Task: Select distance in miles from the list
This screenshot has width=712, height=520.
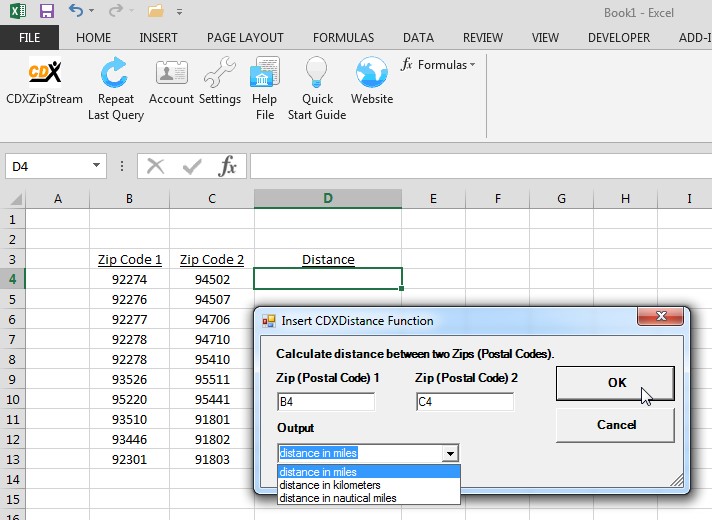Action: click(x=369, y=472)
